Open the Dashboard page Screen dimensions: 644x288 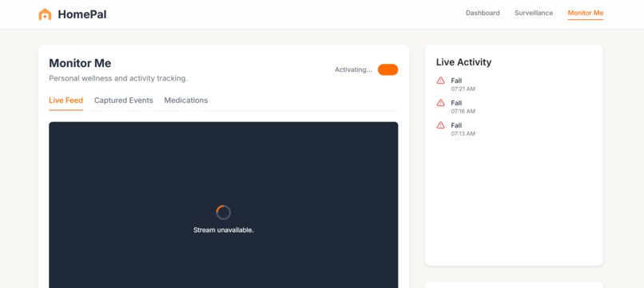(483, 13)
